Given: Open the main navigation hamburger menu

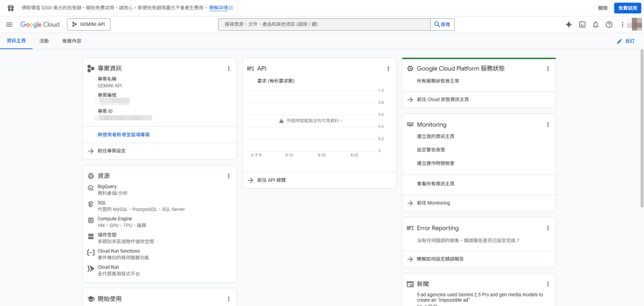Looking at the screenshot, I should tap(9, 25).
